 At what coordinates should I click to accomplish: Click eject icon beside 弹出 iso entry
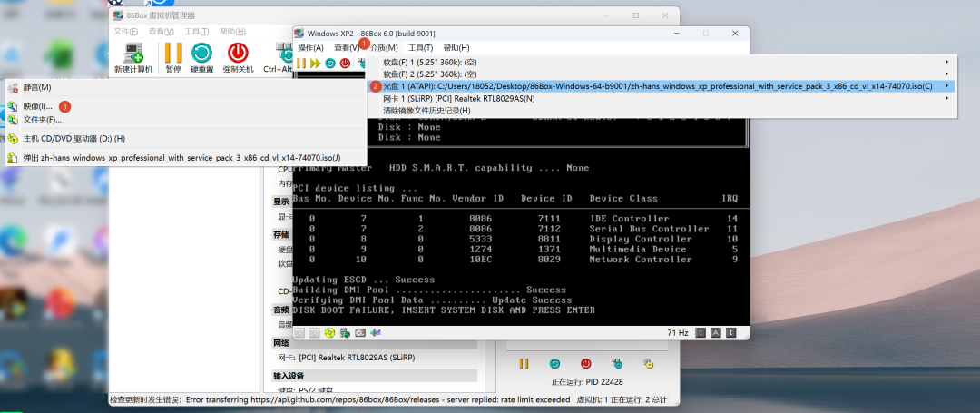click(x=13, y=158)
